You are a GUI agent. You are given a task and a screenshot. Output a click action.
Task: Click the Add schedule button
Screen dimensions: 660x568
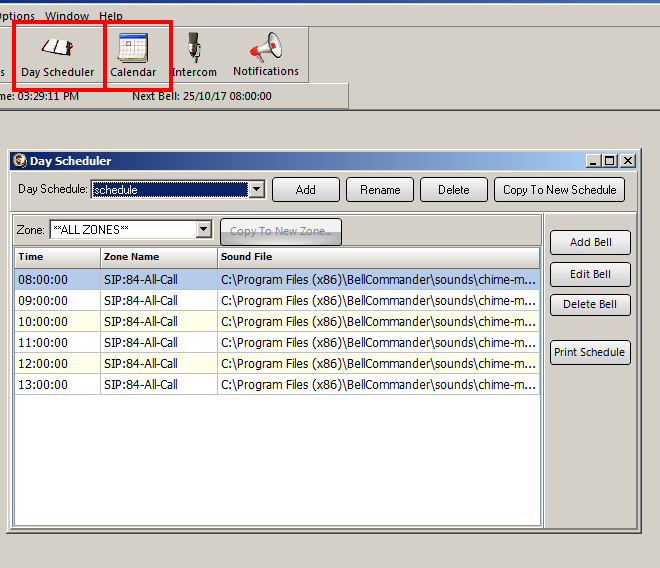tap(306, 189)
